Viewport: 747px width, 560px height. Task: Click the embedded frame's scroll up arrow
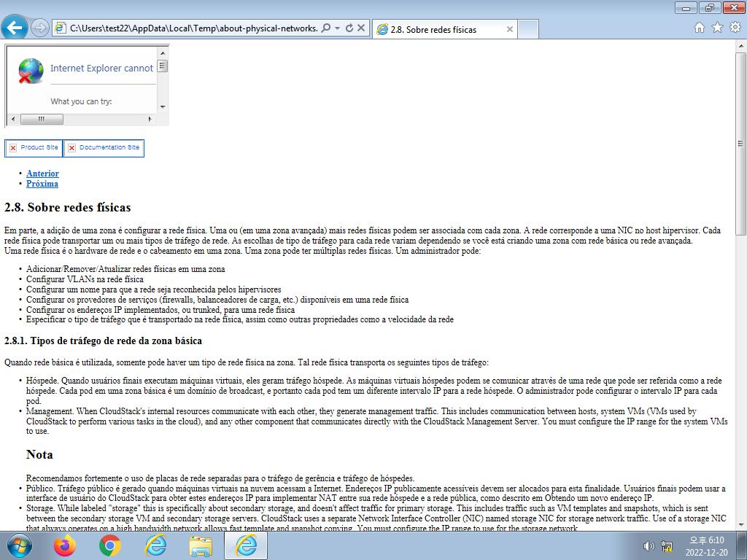pos(163,52)
